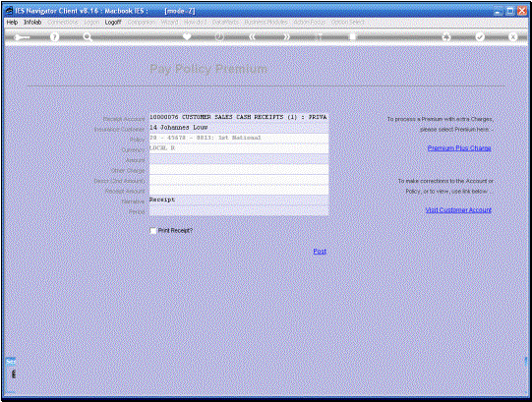Viewport: 532px width, 402px height.
Task: Select the Logoff menu item
Action: (x=113, y=22)
